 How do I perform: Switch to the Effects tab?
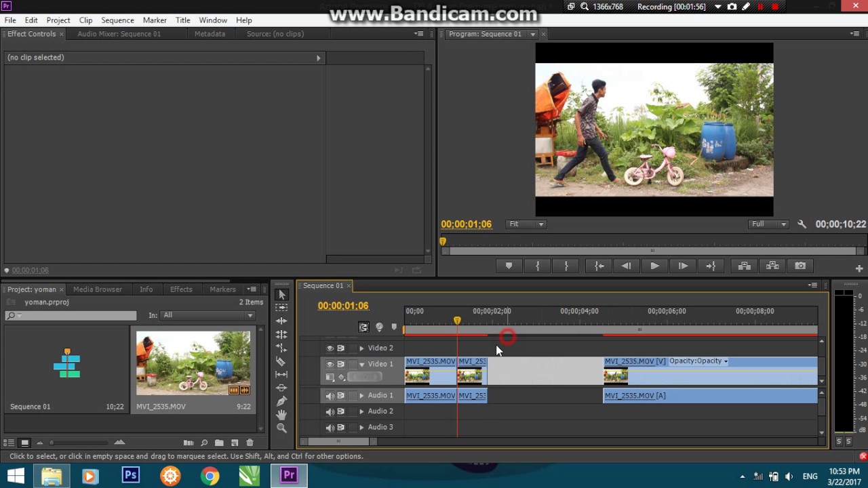181,289
